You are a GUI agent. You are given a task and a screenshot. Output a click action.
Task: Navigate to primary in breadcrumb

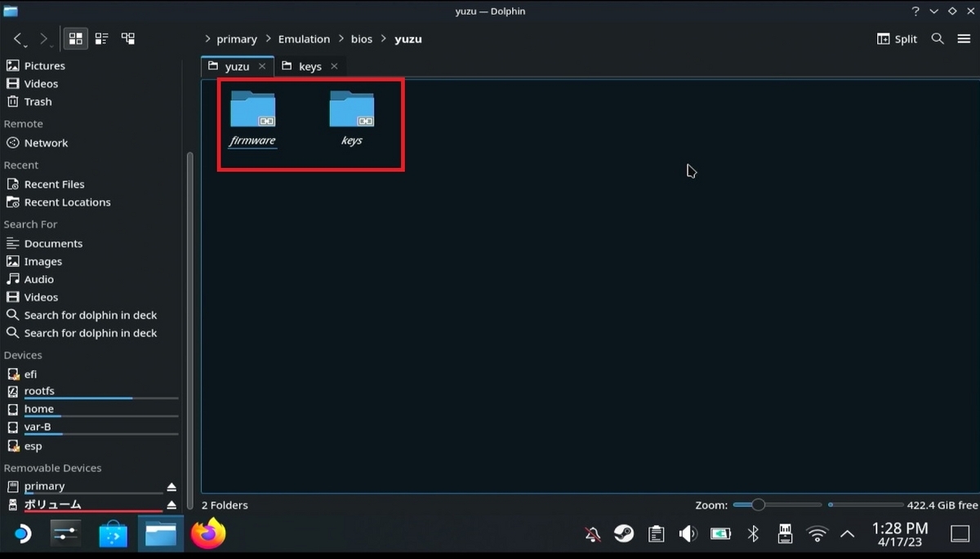(237, 39)
